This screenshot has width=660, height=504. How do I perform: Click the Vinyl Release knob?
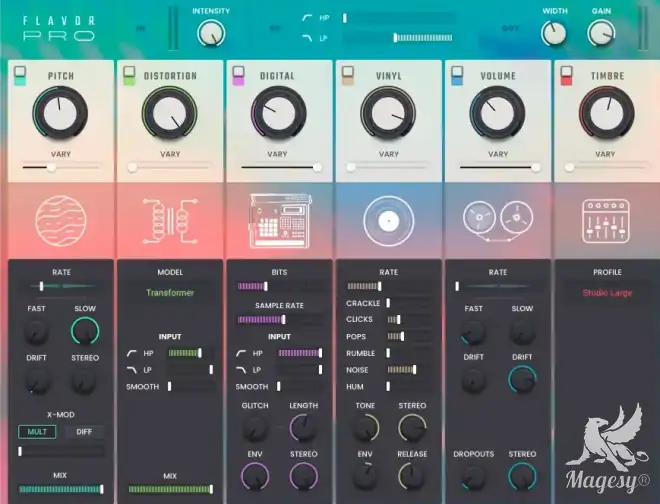(412, 476)
